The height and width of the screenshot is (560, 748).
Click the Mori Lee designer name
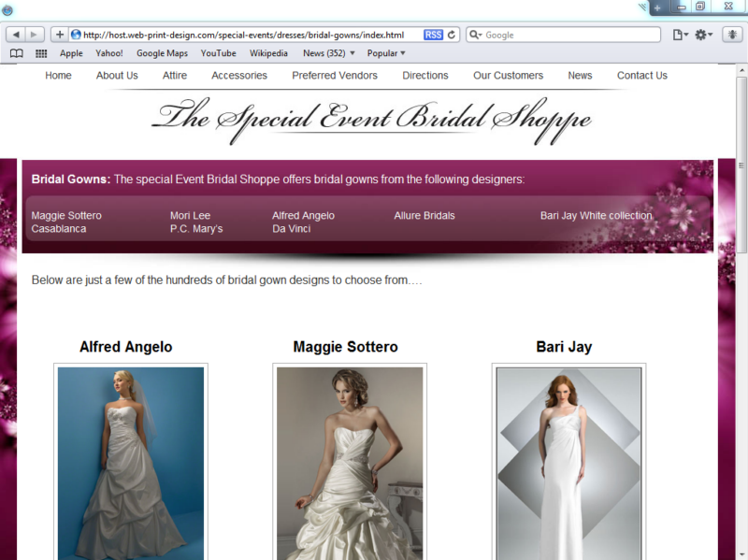click(x=191, y=216)
